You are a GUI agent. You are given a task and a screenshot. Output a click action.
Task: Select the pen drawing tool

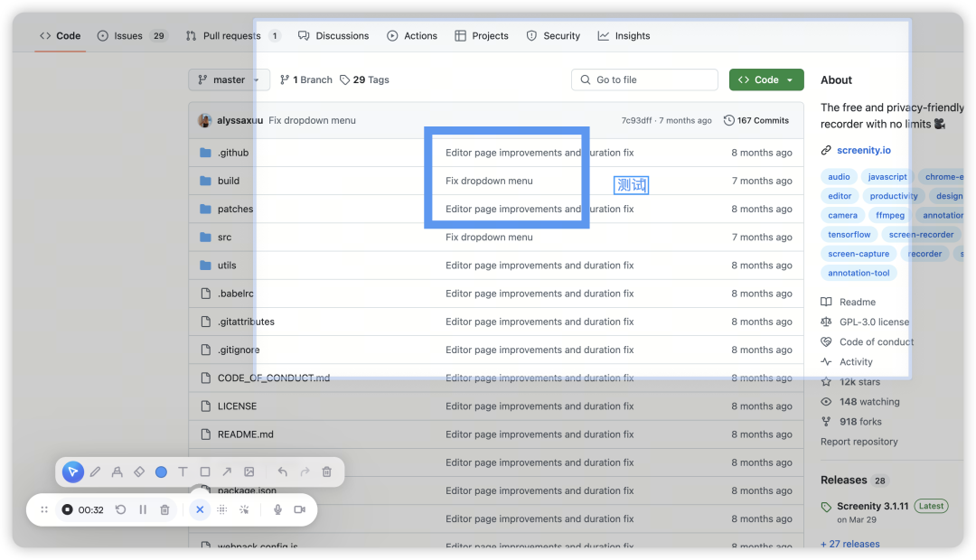(95, 471)
